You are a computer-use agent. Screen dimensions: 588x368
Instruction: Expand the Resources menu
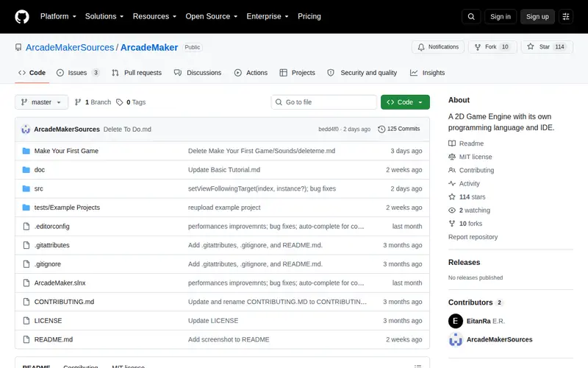point(154,16)
